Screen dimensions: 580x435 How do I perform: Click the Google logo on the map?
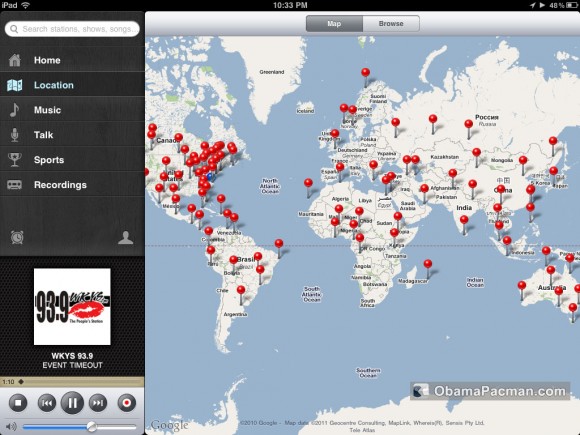[169, 425]
